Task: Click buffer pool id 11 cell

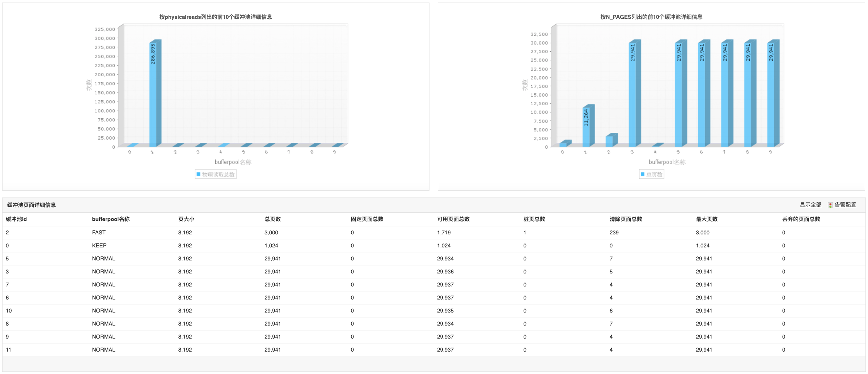Action: (9, 350)
